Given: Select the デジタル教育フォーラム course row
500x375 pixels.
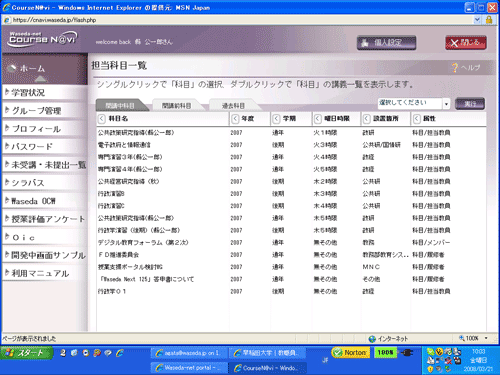Looking at the screenshot, I should click(x=291, y=243).
